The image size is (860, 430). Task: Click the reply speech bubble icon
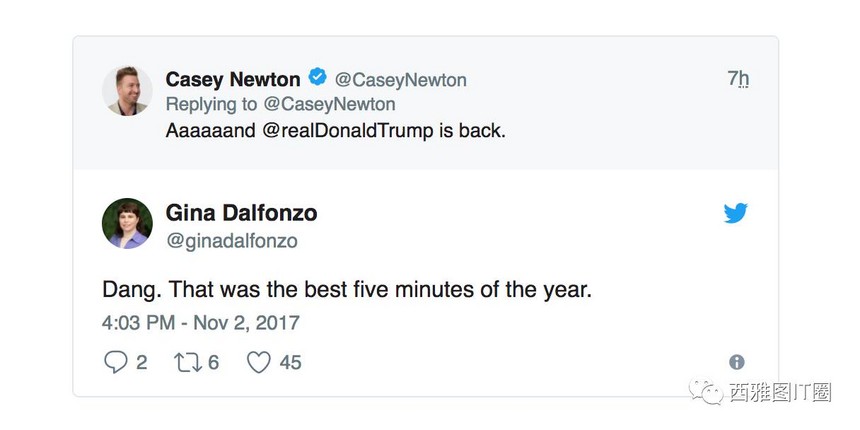[115, 362]
